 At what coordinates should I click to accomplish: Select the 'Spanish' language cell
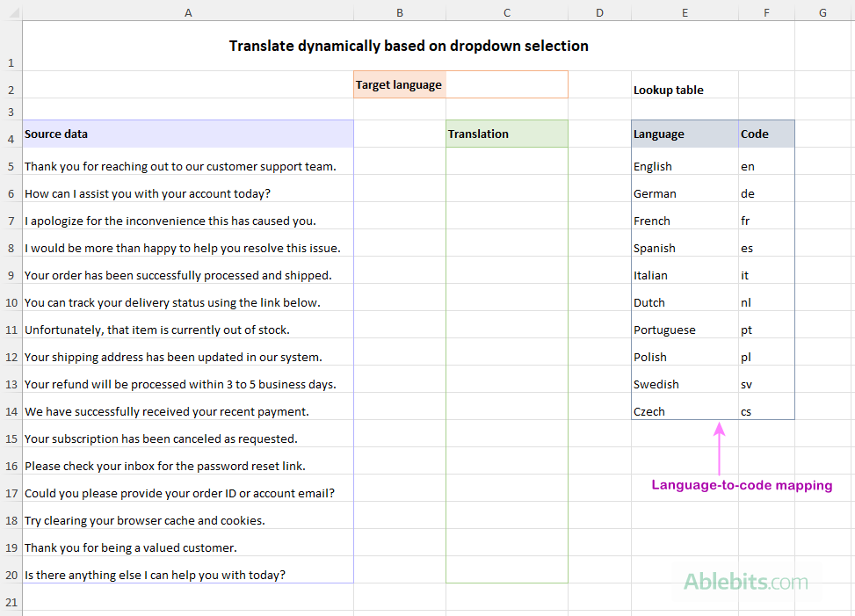pos(685,243)
